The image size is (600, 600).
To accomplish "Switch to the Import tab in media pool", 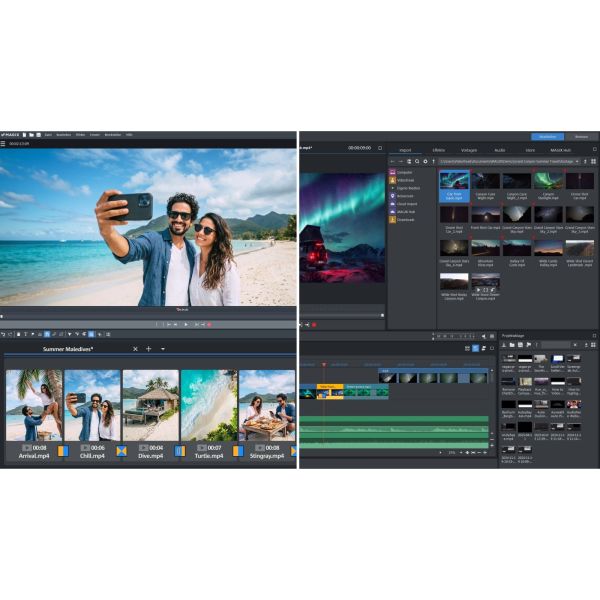I will pos(405,150).
